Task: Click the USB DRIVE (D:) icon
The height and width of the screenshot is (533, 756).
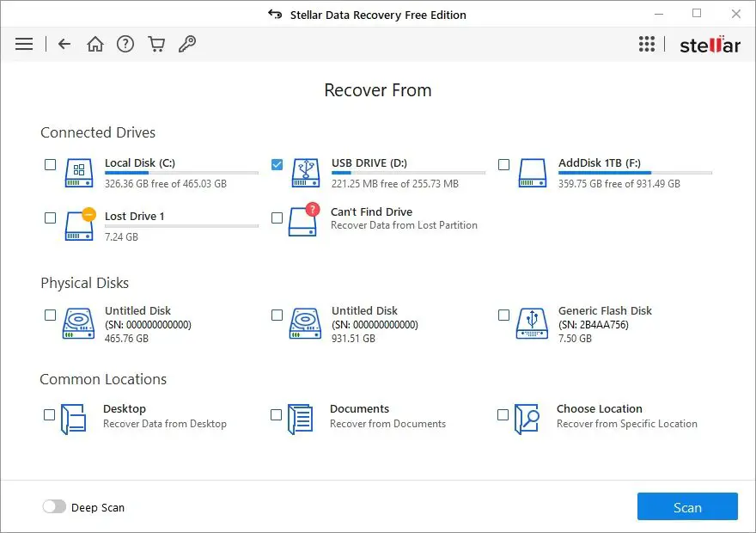Action: point(306,173)
